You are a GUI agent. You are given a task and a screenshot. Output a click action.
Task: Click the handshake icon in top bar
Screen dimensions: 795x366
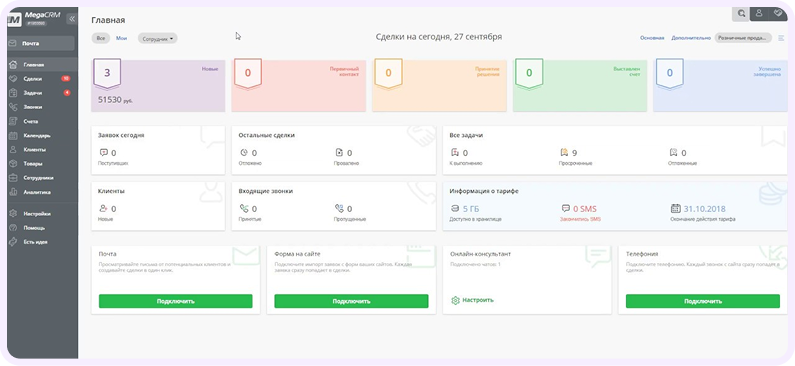pos(777,14)
